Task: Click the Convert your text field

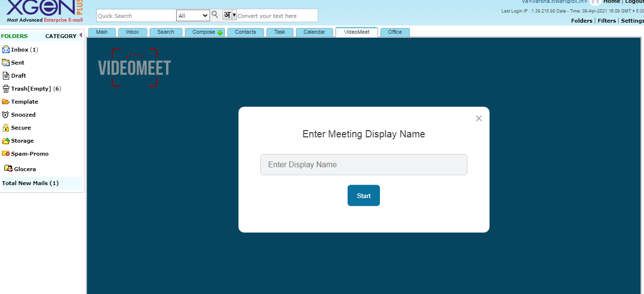Action: 277,15
